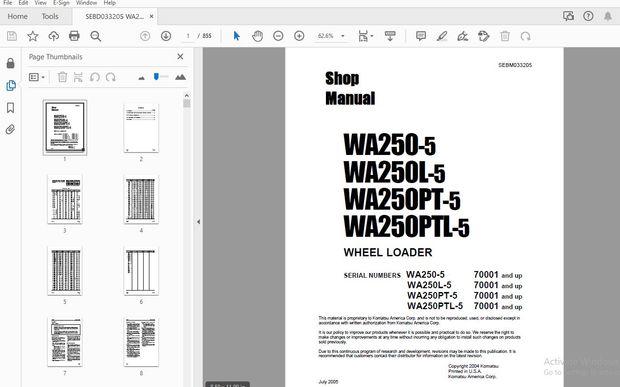Click the stamp tool icon
Viewport: 620px width, 387px height.
coord(484,36)
